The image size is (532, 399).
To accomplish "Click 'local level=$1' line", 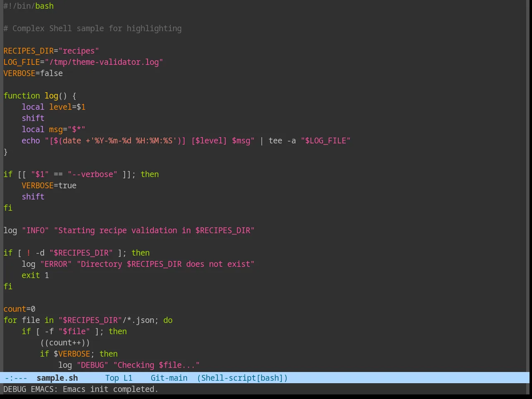I will [x=54, y=107].
